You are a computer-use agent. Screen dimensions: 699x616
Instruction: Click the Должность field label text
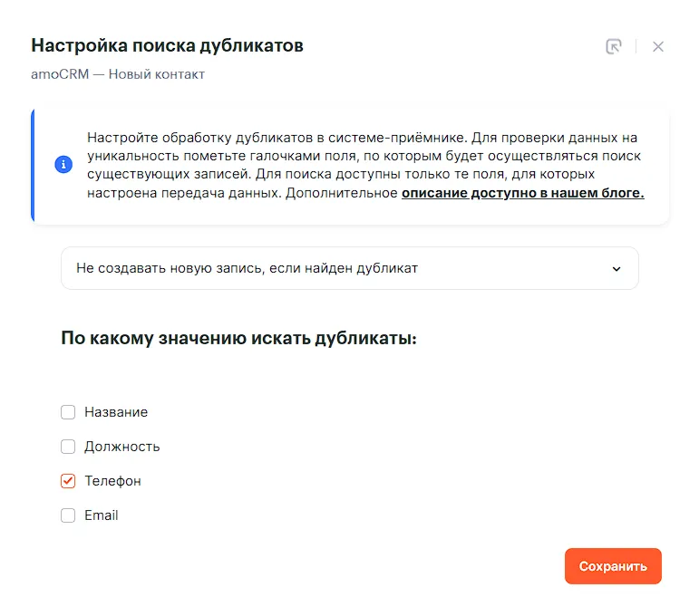coord(122,447)
